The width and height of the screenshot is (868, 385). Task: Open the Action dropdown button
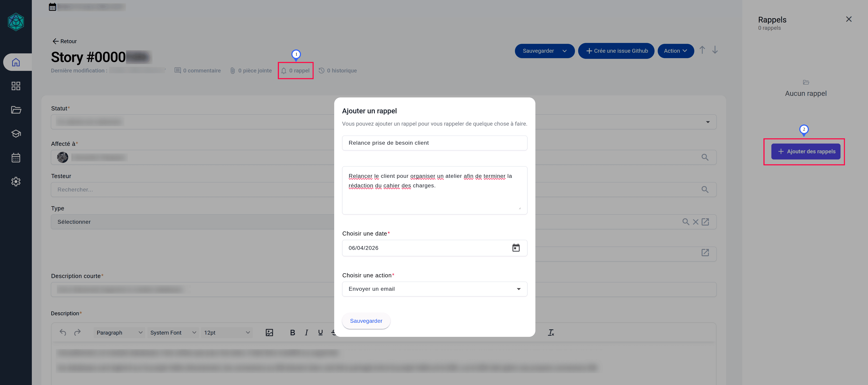[675, 51]
